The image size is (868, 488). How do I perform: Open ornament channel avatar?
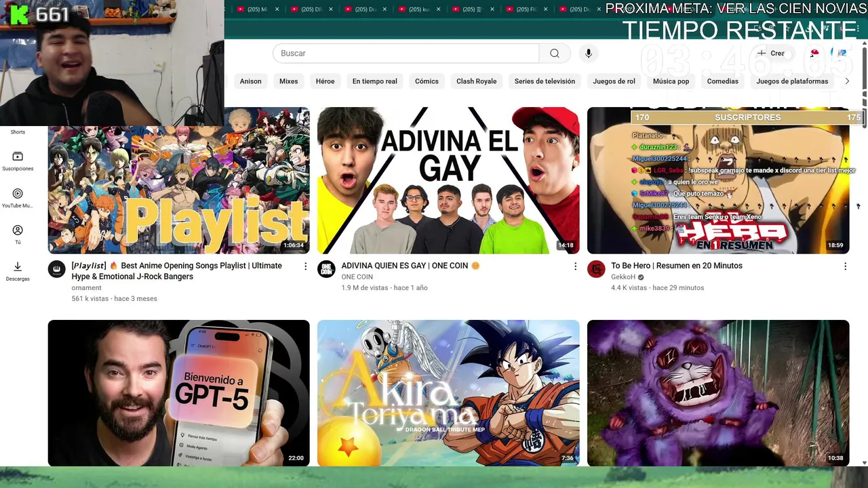coord(57,269)
